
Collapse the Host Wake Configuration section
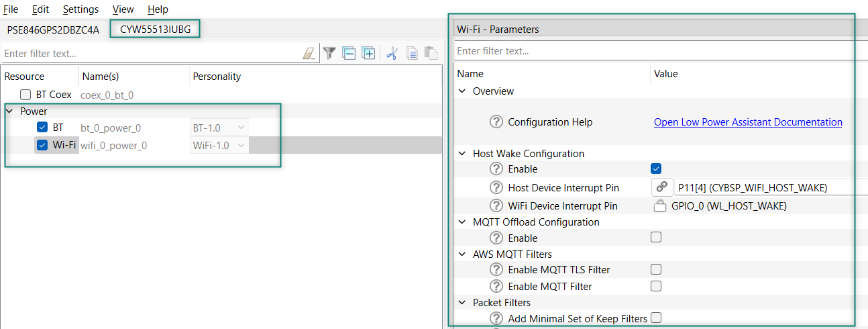click(x=462, y=154)
